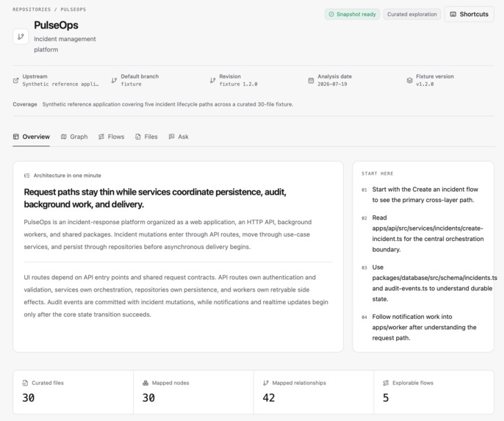Click the START HERE heading
This screenshot has height=421, width=504.
tap(378, 173)
